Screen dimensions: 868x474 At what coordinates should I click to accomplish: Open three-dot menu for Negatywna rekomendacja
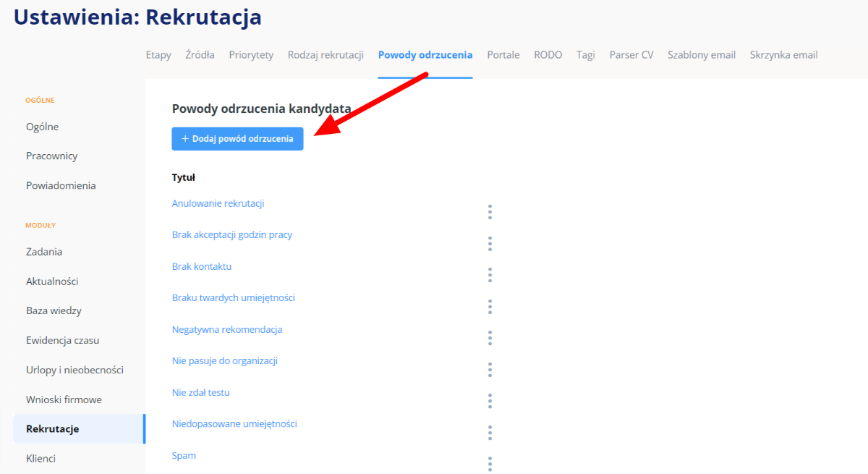point(490,338)
